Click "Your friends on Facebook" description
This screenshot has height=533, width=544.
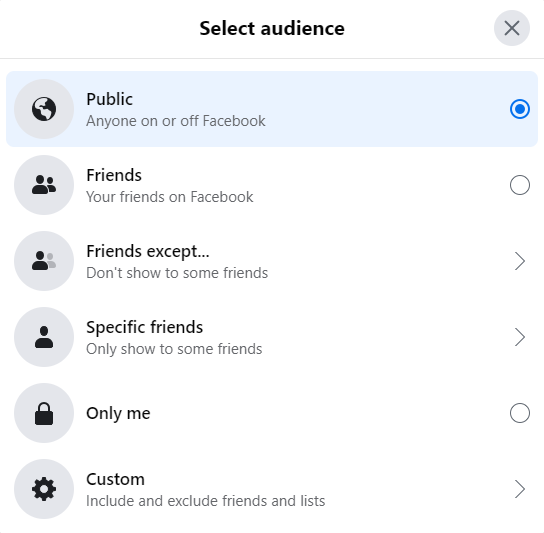tap(170, 197)
